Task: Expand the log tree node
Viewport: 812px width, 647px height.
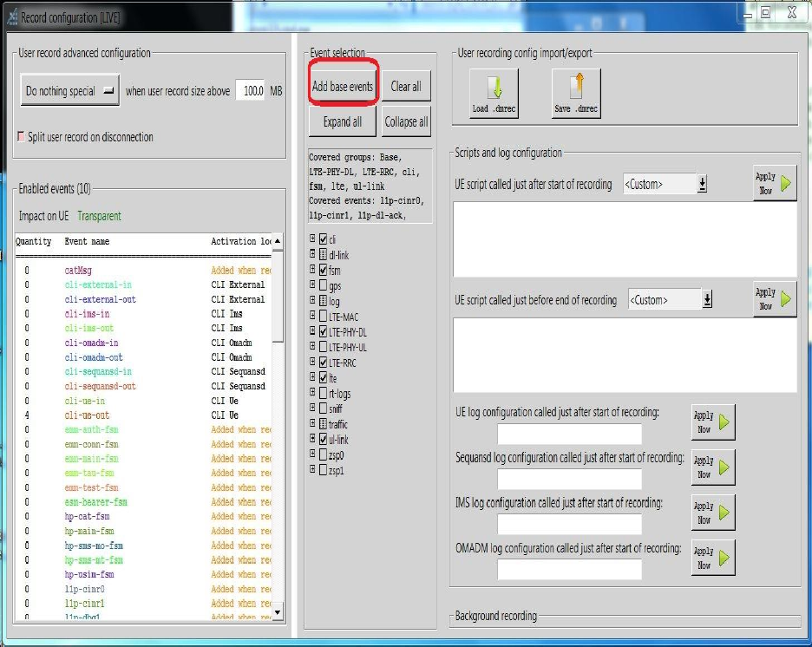Action: (x=312, y=300)
